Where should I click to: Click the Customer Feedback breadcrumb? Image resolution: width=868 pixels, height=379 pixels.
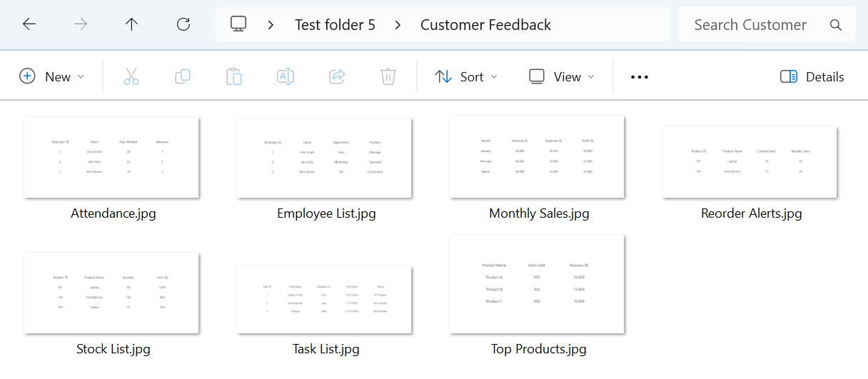click(x=485, y=24)
